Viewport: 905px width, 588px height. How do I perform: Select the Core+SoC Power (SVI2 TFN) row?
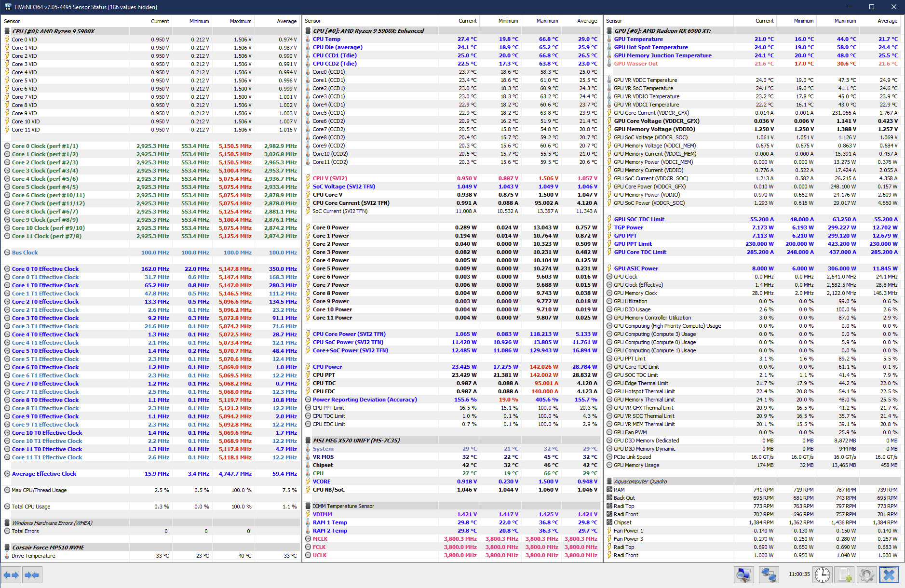[x=452, y=350]
